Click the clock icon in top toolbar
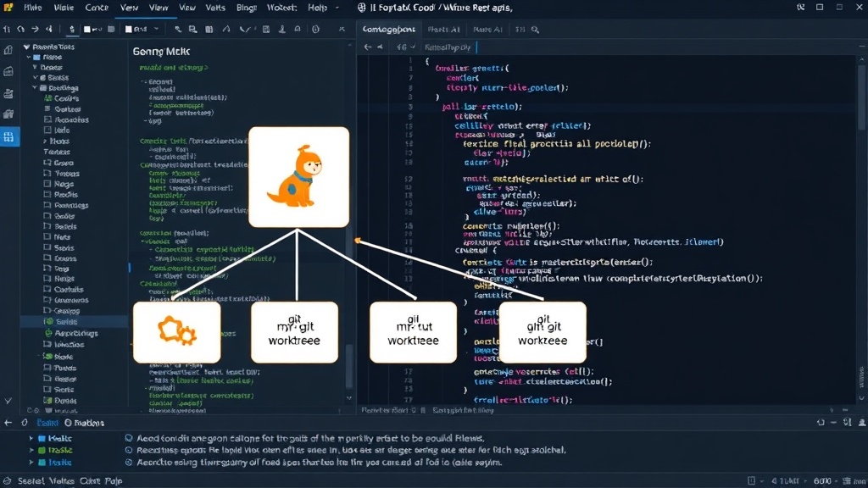This screenshot has width=868, height=488. 315,30
